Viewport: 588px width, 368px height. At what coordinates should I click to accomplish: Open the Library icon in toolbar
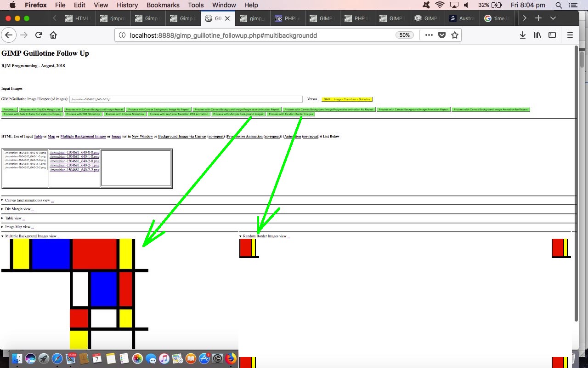click(537, 35)
